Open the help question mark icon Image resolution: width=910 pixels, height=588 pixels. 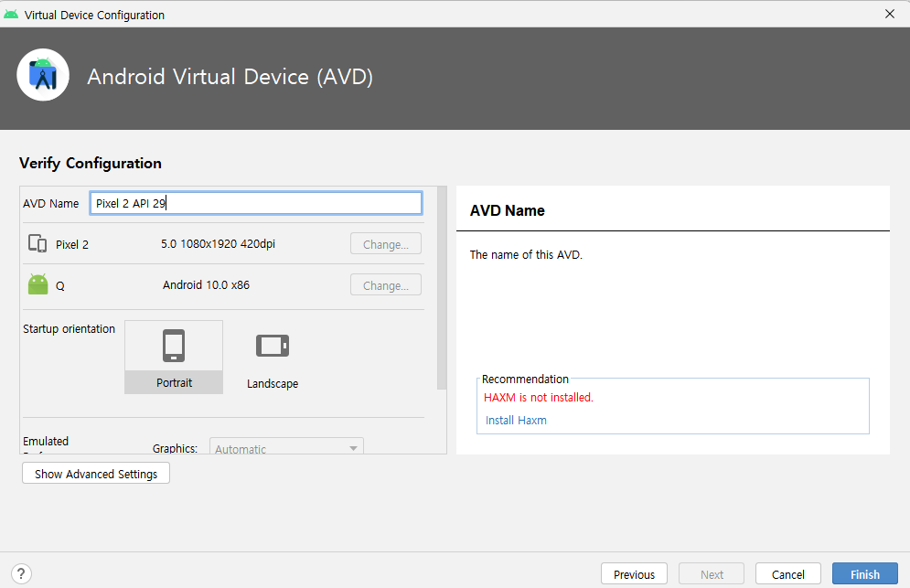click(21, 574)
